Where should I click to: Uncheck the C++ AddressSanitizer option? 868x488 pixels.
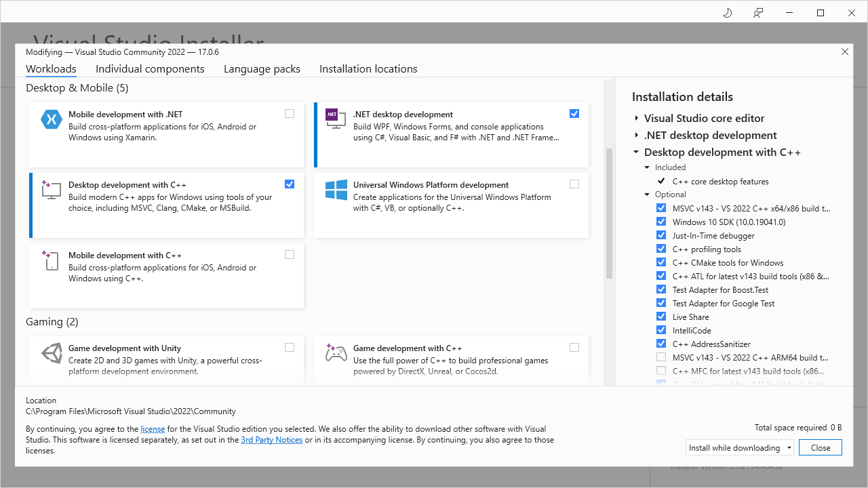(x=661, y=344)
